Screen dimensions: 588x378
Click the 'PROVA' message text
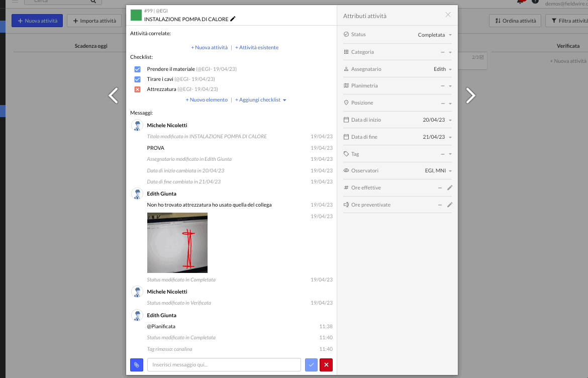[x=156, y=148]
